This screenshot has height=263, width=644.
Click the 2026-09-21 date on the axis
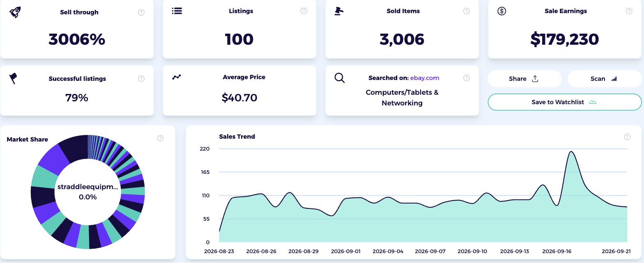tap(616, 251)
